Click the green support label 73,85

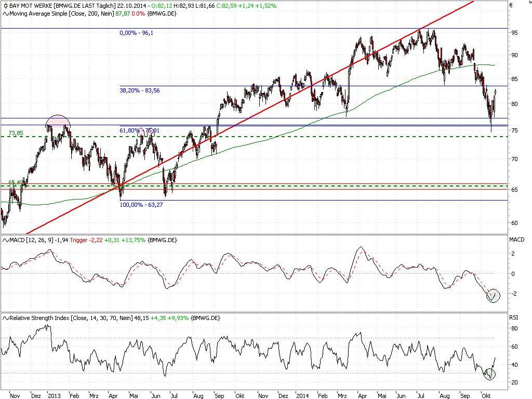tap(16, 134)
